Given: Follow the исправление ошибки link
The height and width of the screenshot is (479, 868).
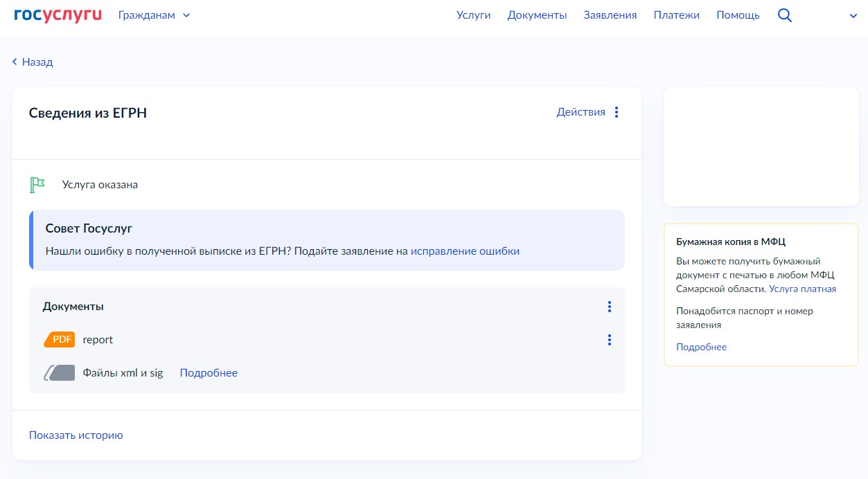Looking at the screenshot, I should [465, 251].
